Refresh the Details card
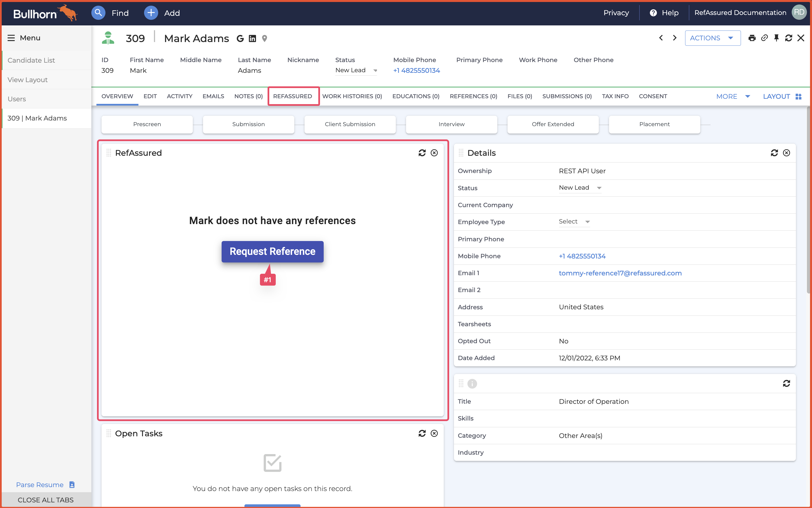Image resolution: width=812 pixels, height=508 pixels. tap(775, 153)
